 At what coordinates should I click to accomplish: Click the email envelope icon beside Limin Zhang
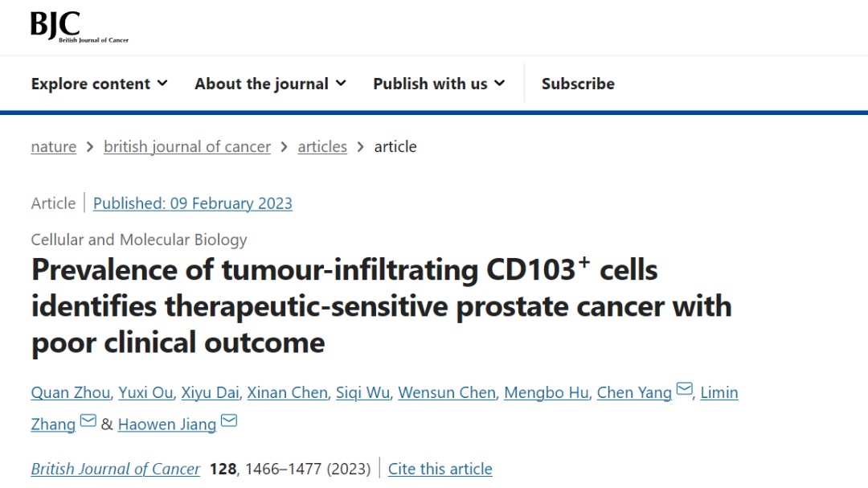coord(88,420)
